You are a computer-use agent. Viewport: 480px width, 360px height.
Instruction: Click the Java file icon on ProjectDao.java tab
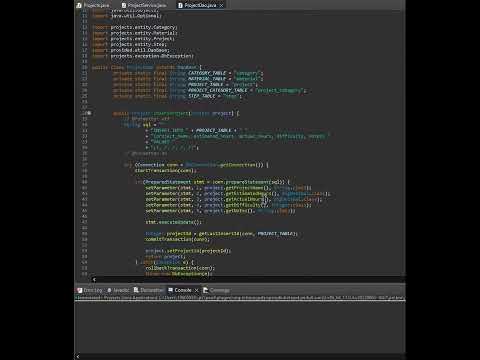180,5
